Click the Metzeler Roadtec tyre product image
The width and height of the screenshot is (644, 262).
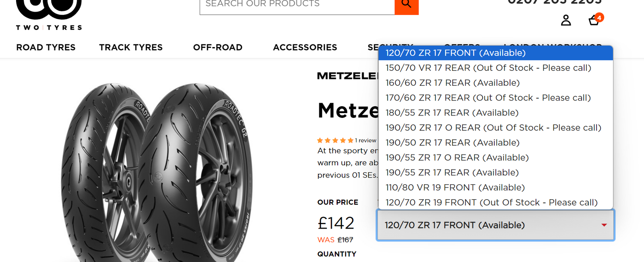pos(157,173)
